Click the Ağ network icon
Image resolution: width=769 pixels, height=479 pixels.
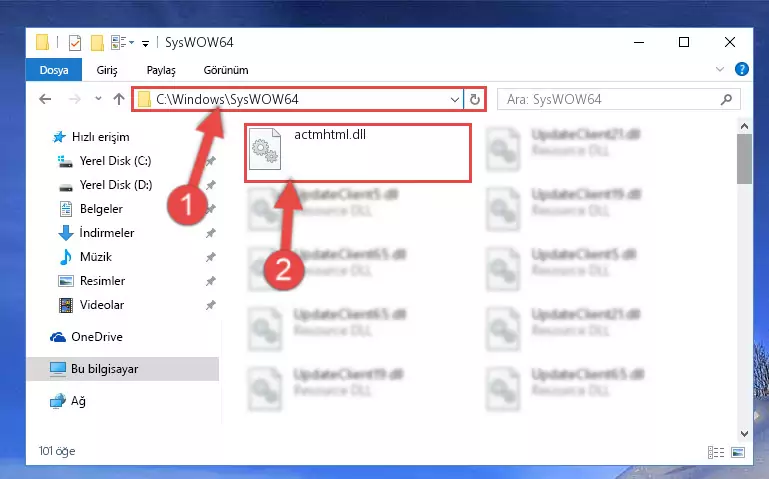click(x=57, y=401)
